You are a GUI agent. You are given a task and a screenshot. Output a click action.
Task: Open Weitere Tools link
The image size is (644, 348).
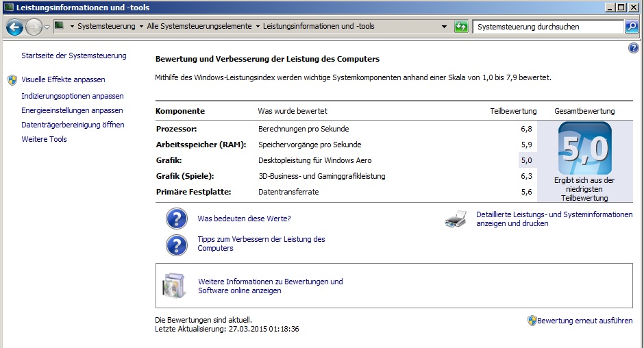coord(44,139)
